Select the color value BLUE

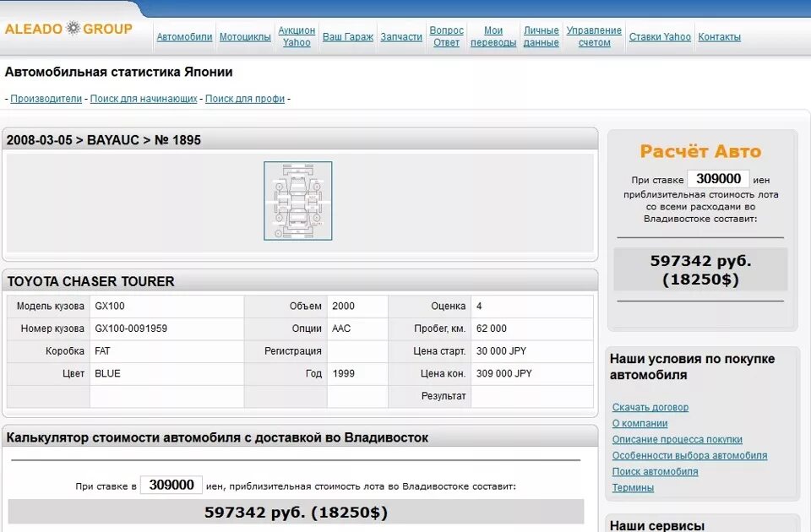click(107, 373)
